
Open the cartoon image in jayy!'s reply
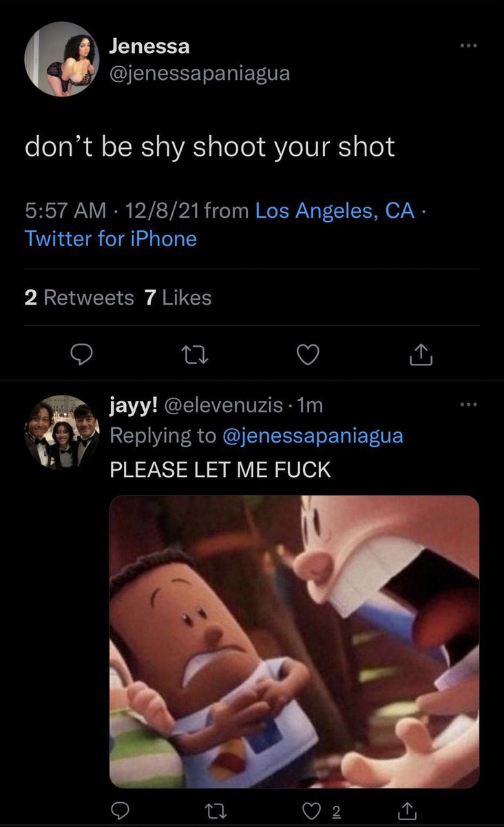tap(295, 642)
